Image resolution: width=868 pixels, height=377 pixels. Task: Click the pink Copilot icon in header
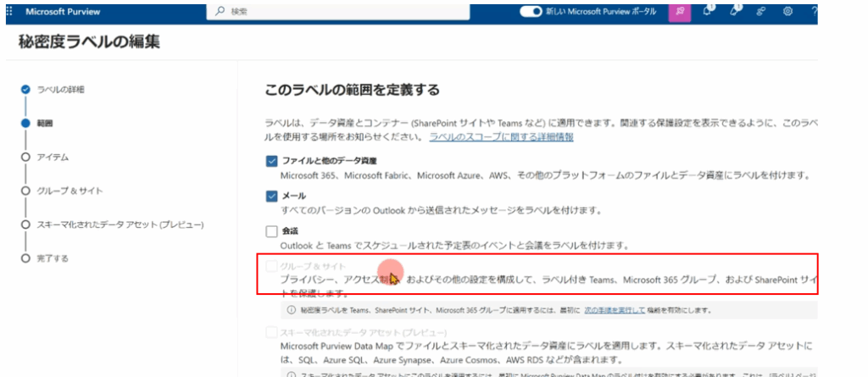point(680,12)
